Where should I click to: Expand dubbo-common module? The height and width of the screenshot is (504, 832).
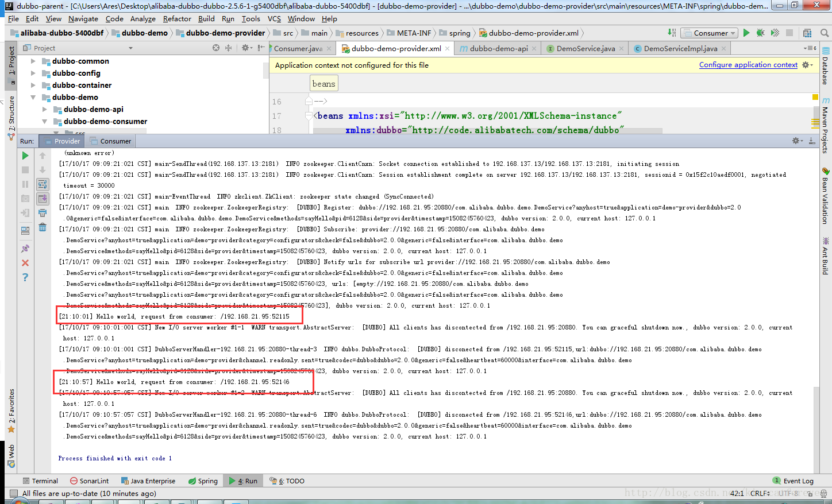tap(33, 61)
